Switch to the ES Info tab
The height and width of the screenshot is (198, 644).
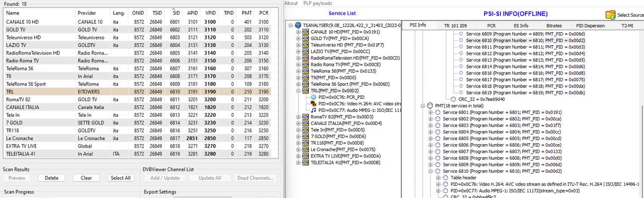point(520,25)
